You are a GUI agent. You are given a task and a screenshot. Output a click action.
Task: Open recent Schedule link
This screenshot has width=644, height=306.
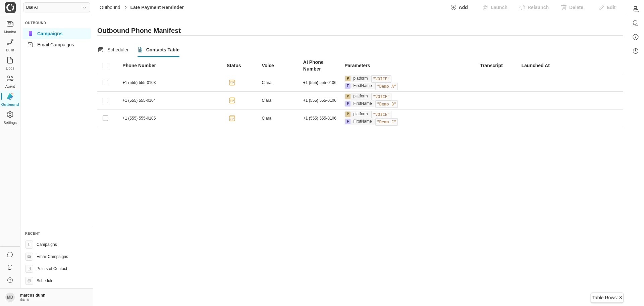tap(45, 281)
